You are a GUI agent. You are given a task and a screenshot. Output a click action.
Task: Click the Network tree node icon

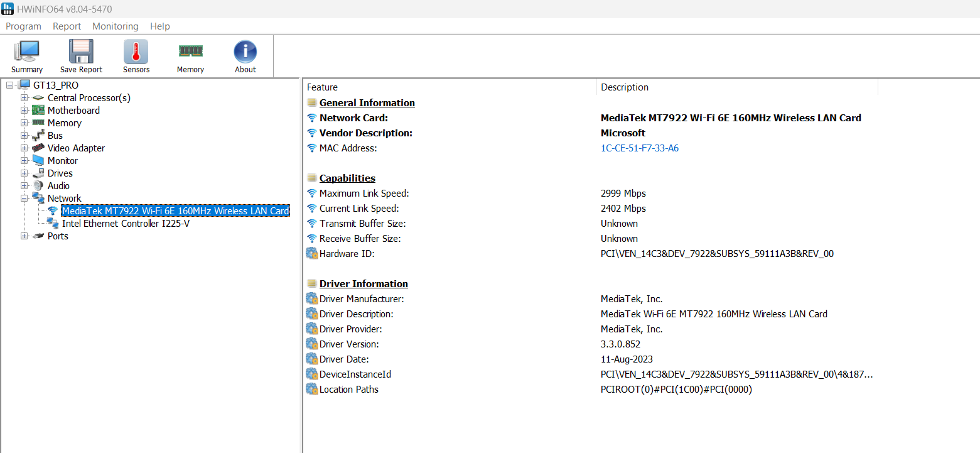coord(38,198)
